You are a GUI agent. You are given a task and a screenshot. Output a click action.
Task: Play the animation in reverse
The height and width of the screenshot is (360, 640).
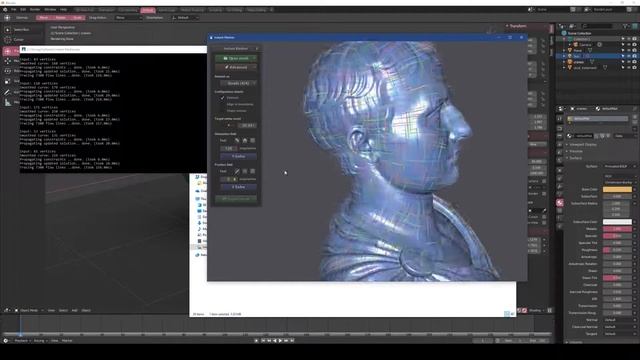point(274,340)
